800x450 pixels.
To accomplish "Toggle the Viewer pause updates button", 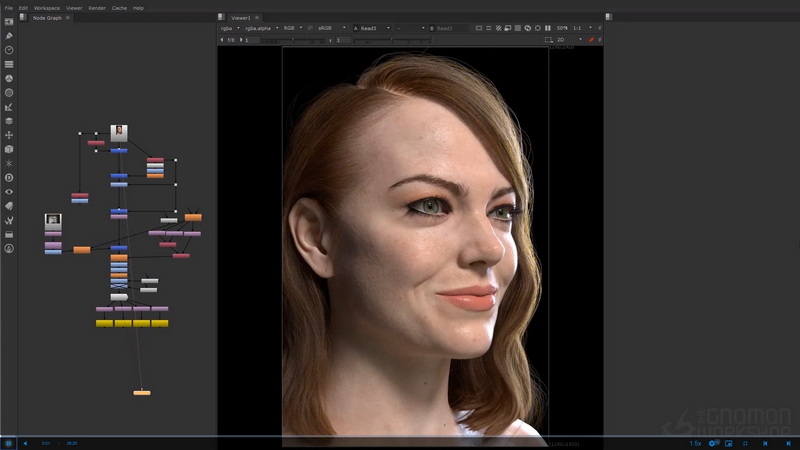I will click(x=547, y=28).
